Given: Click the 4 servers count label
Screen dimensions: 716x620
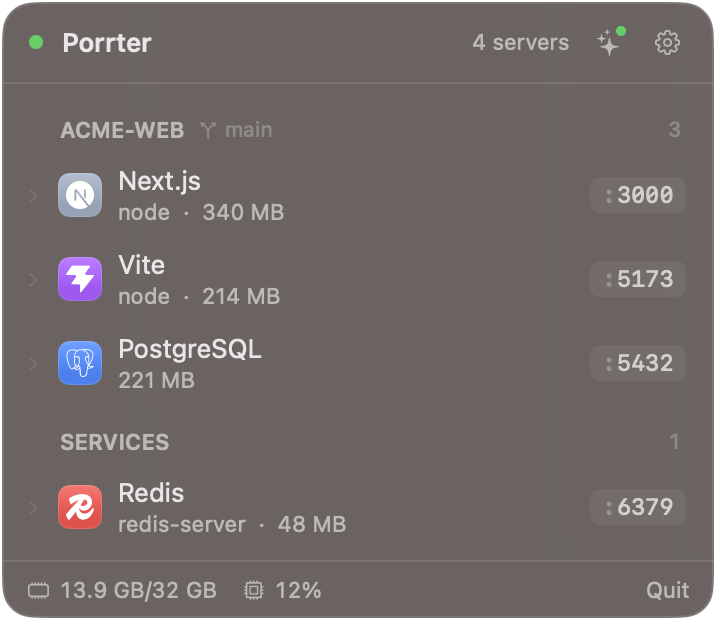Looking at the screenshot, I should click(x=521, y=42).
